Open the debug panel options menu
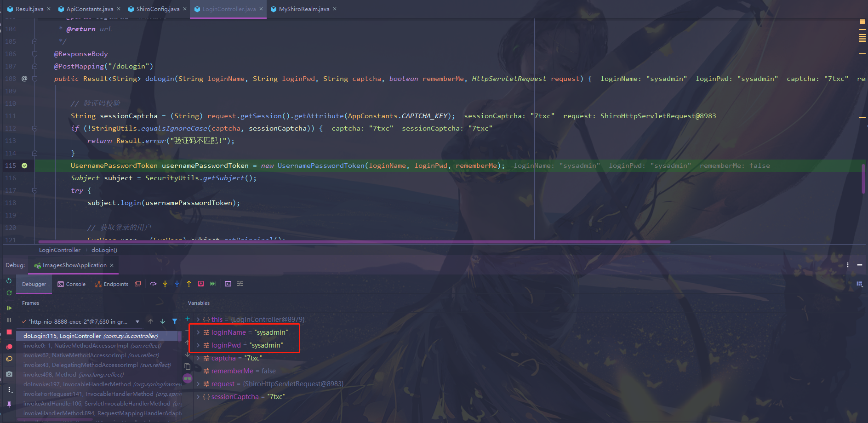This screenshot has width=868, height=423. 848,265
